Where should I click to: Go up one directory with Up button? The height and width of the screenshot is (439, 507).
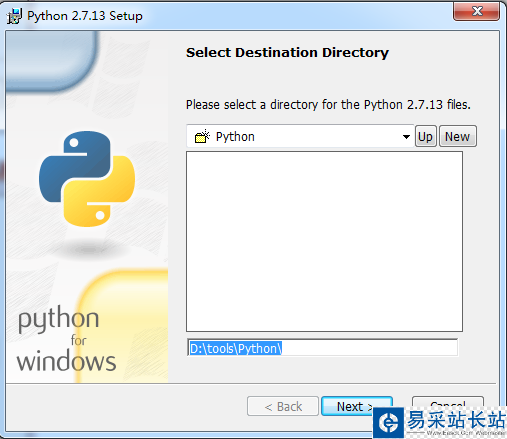pos(426,136)
